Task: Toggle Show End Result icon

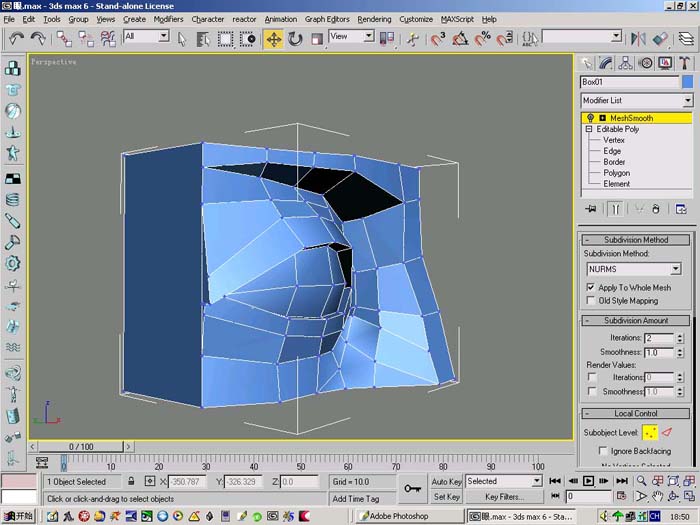Action: click(x=615, y=209)
